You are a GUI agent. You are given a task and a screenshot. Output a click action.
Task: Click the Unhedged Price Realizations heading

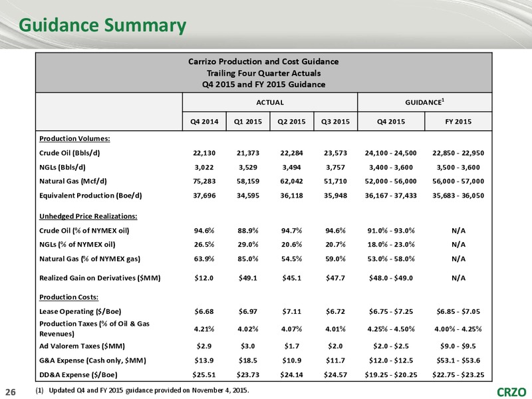[x=88, y=217]
